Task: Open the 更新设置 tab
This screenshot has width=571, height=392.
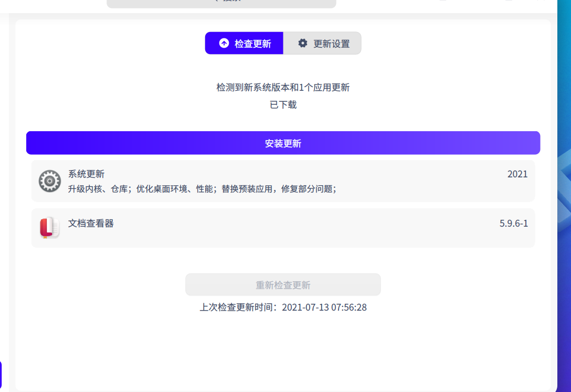Action: pyautogui.click(x=322, y=44)
